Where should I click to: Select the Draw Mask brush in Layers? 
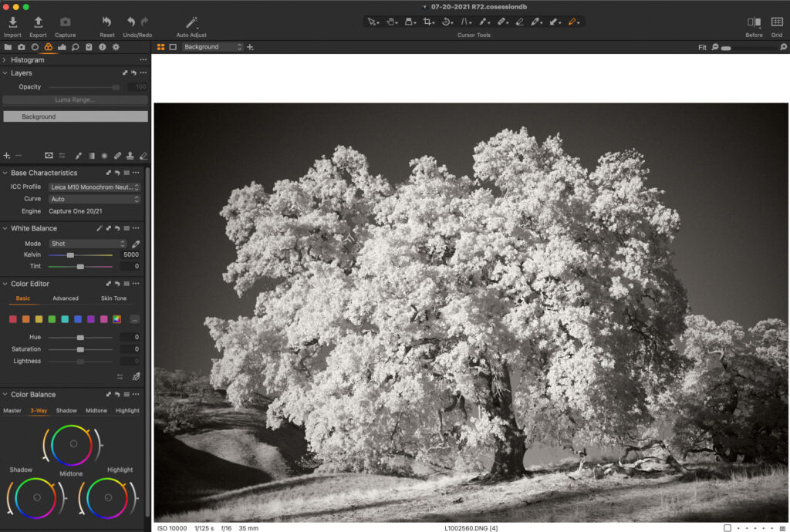tap(79, 156)
